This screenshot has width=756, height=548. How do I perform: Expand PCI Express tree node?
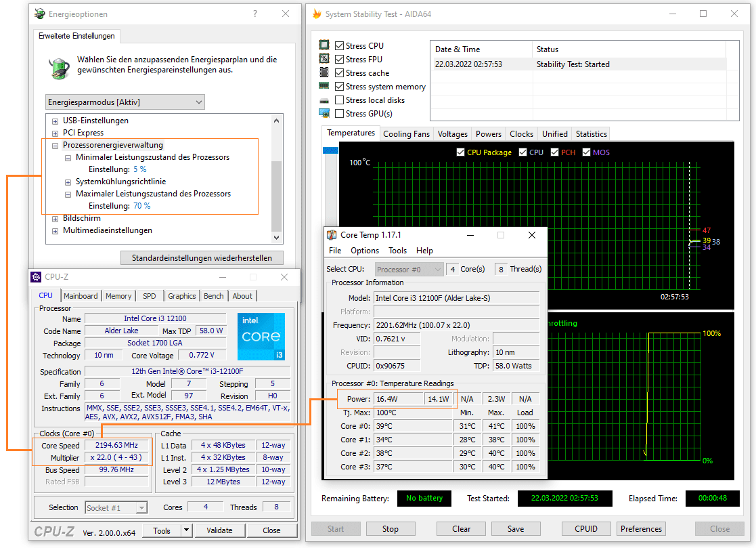pyautogui.click(x=55, y=133)
